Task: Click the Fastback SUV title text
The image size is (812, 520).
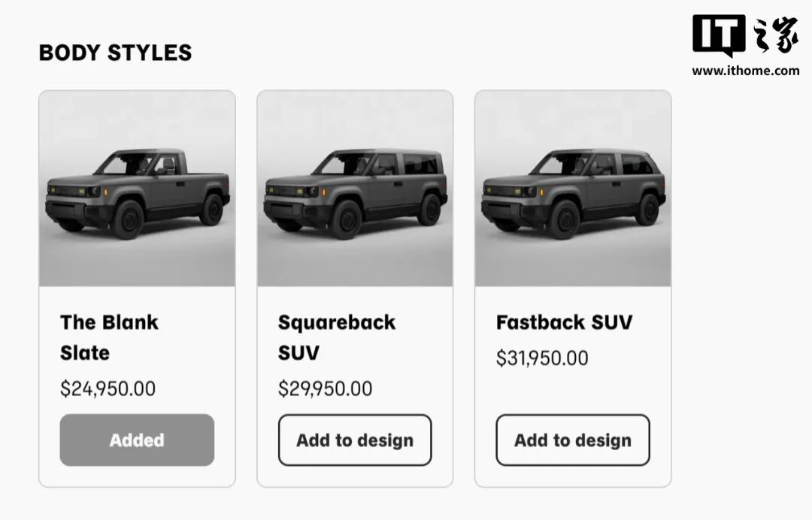Action: [x=564, y=322]
